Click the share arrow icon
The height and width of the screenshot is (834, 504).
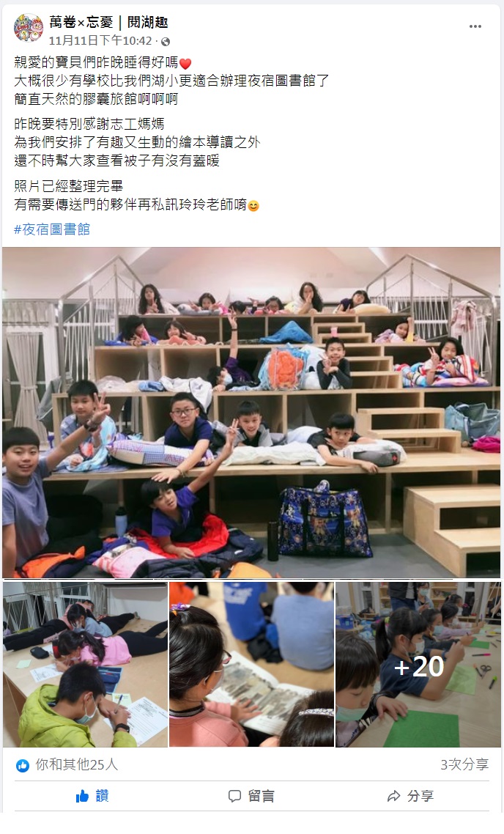coord(394,796)
